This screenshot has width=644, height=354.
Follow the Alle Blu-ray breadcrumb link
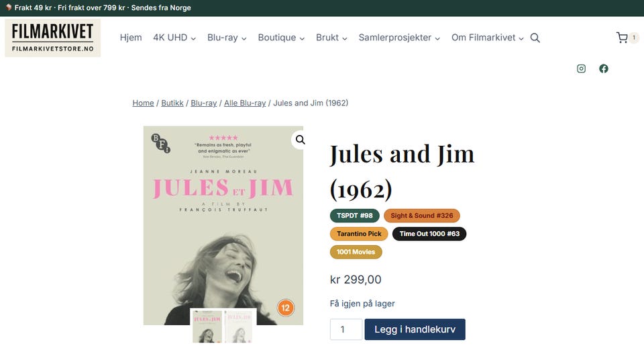tap(245, 103)
